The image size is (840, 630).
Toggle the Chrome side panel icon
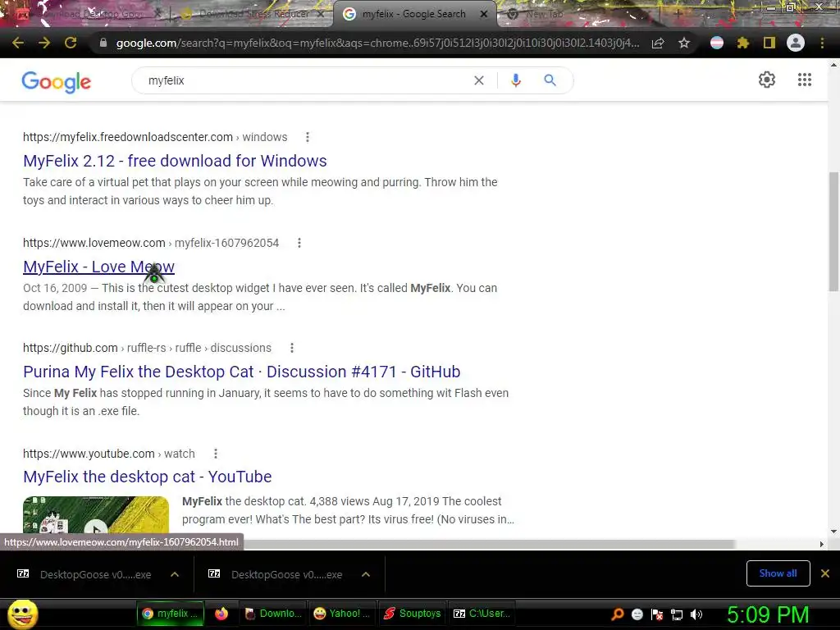coord(769,43)
